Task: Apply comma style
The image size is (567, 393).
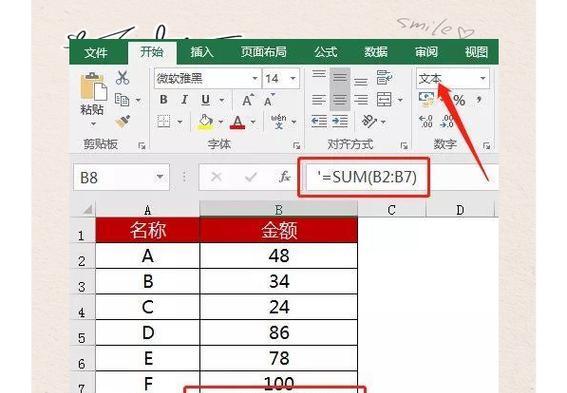Action: point(479,99)
